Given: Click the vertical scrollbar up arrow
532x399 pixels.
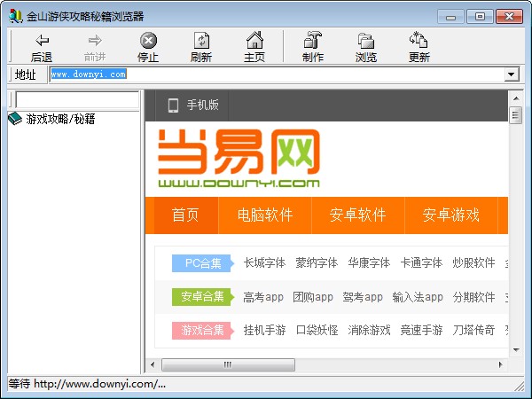Looking at the screenshot, I should coord(516,98).
